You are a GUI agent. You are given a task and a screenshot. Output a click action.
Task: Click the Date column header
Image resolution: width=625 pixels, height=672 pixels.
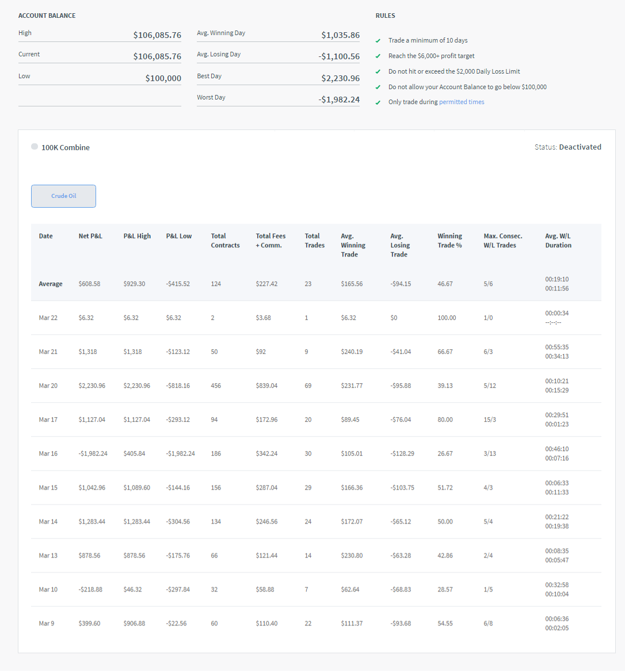pos(45,236)
